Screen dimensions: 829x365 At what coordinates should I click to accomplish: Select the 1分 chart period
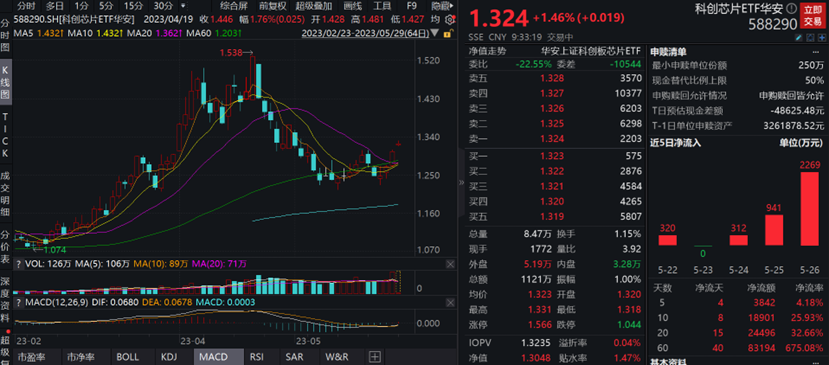[81, 6]
